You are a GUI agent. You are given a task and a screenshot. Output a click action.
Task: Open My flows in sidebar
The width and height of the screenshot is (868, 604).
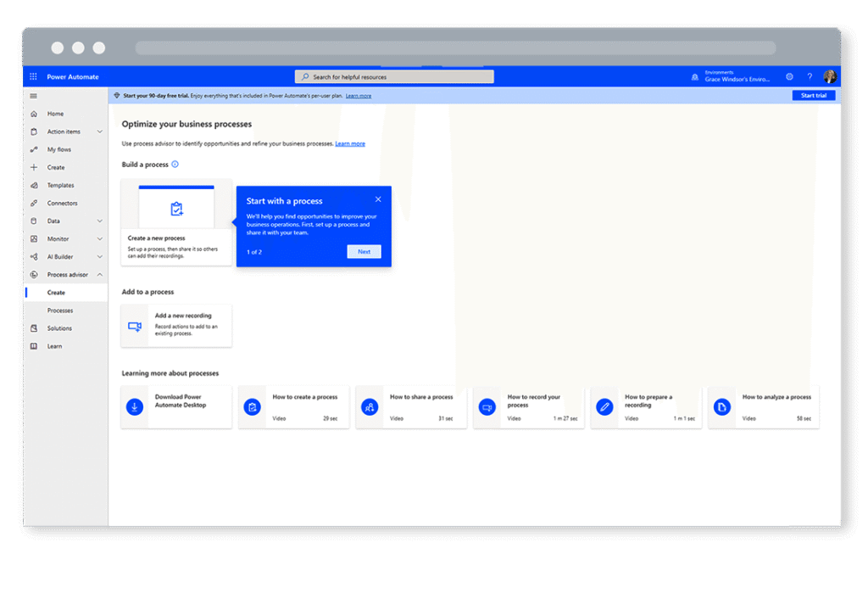tap(59, 149)
